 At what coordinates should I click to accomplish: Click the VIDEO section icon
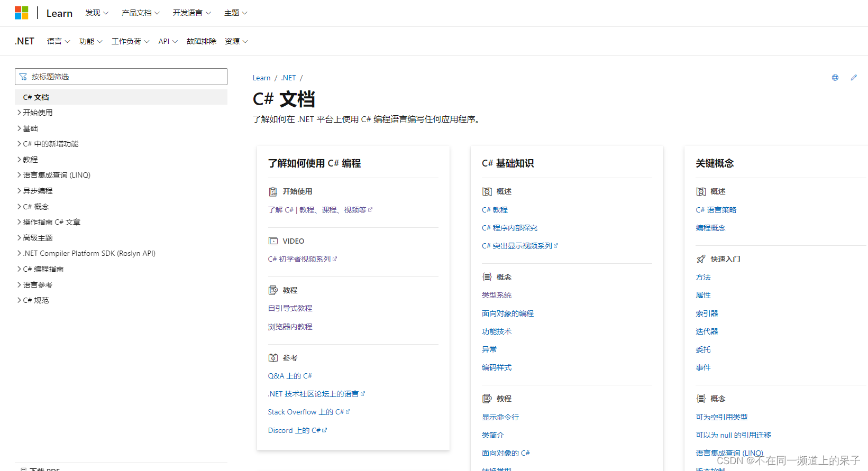273,241
